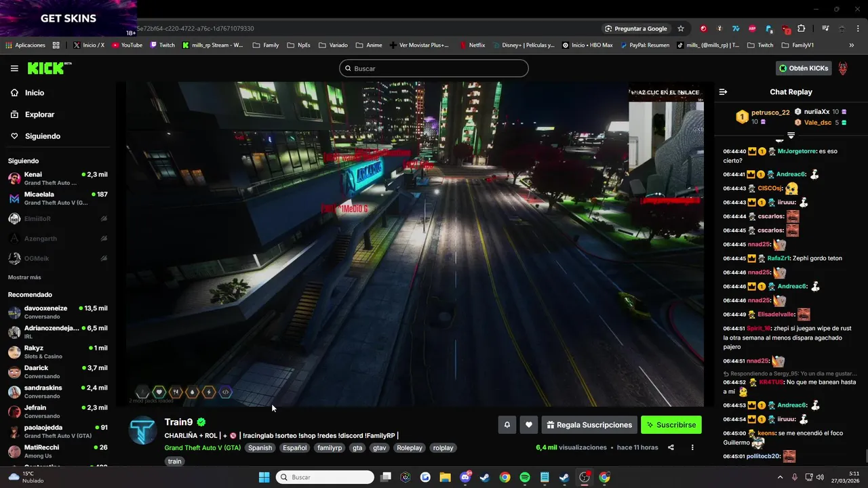
Task: Open the FamilyV1 bookmarks folder
Action: click(x=797, y=45)
